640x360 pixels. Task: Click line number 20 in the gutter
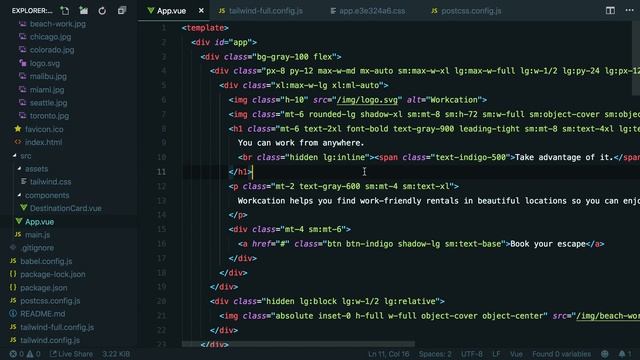pyautogui.click(x=162, y=302)
